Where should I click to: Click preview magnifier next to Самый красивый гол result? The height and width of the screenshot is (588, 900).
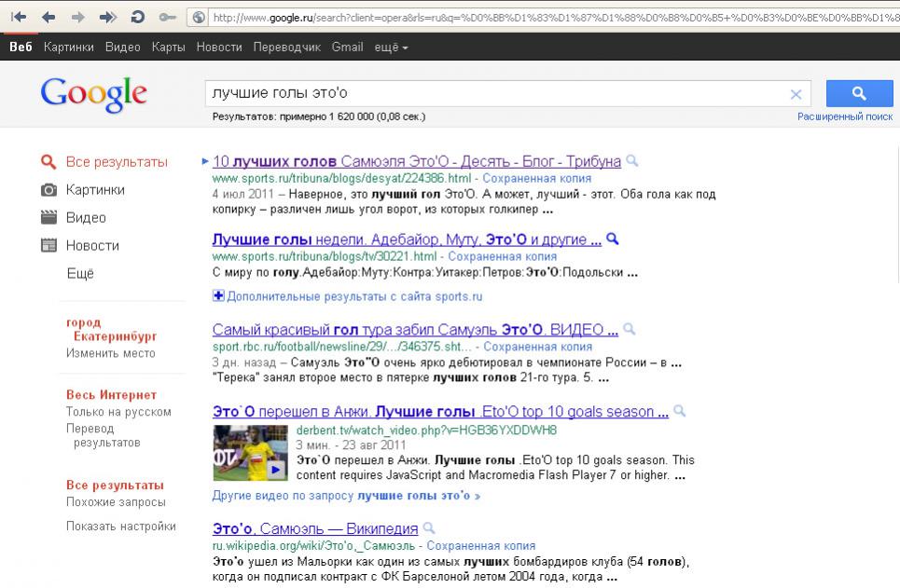630,329
